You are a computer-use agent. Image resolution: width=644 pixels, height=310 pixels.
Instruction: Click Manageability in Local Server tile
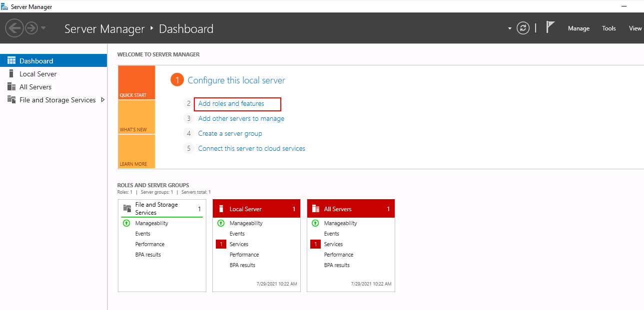coord(246,223)
